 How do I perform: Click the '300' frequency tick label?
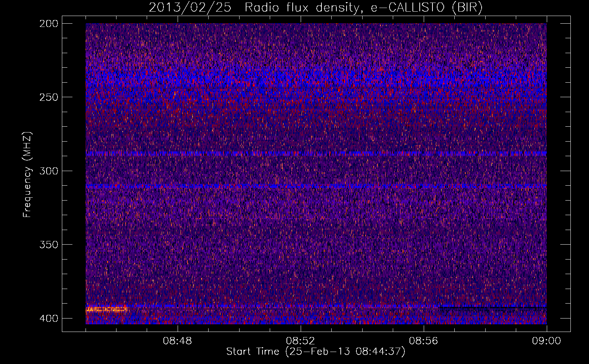point(48,171)
